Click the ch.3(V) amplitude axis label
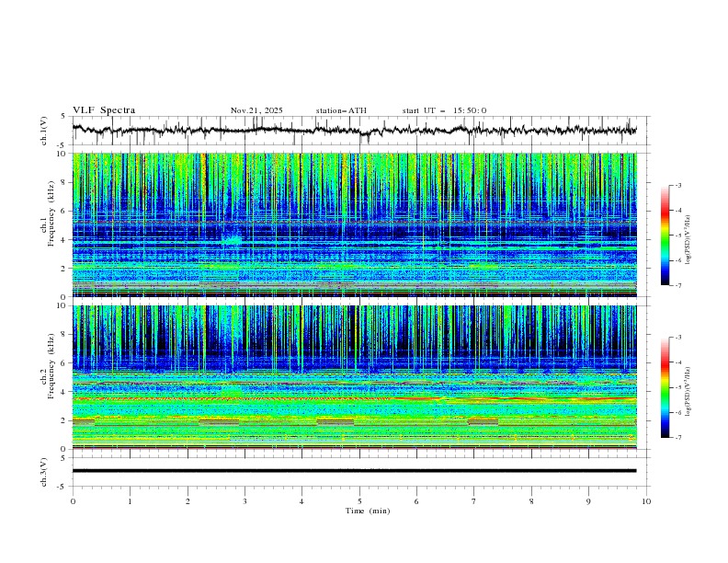 pos(44,472)
